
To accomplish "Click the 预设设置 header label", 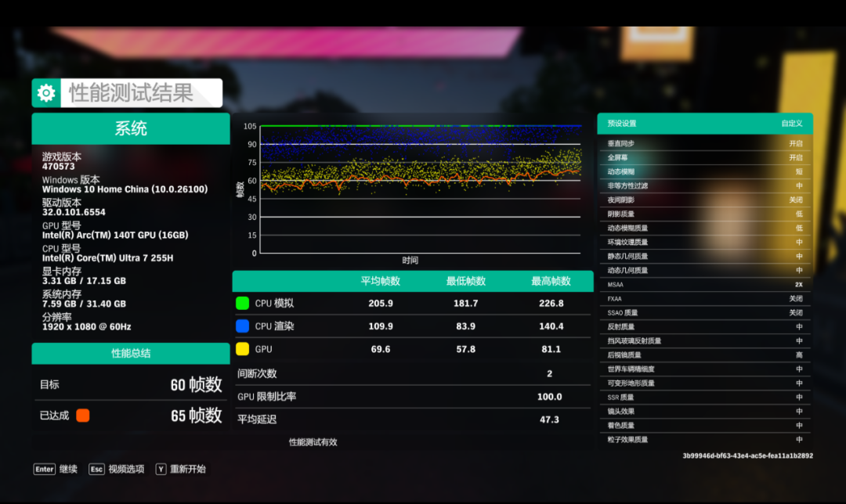I will click(x=622, y=124).
